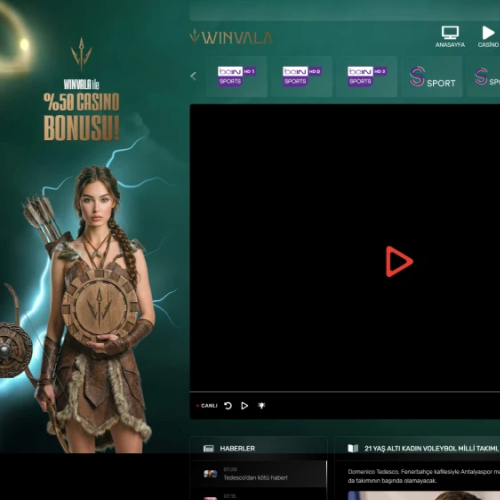Open the Casino play icon
This screenshot has width=500, height=500.
[x=488, y=33]
